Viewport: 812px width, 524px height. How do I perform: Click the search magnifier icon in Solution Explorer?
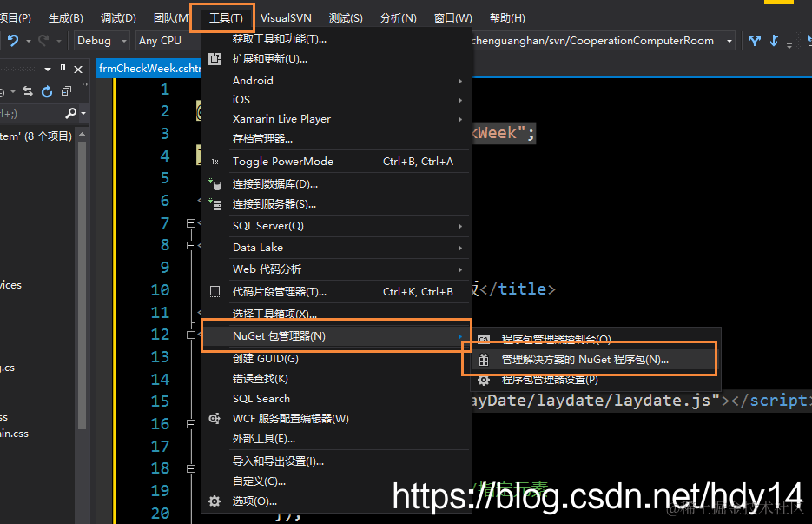[71, 113]
